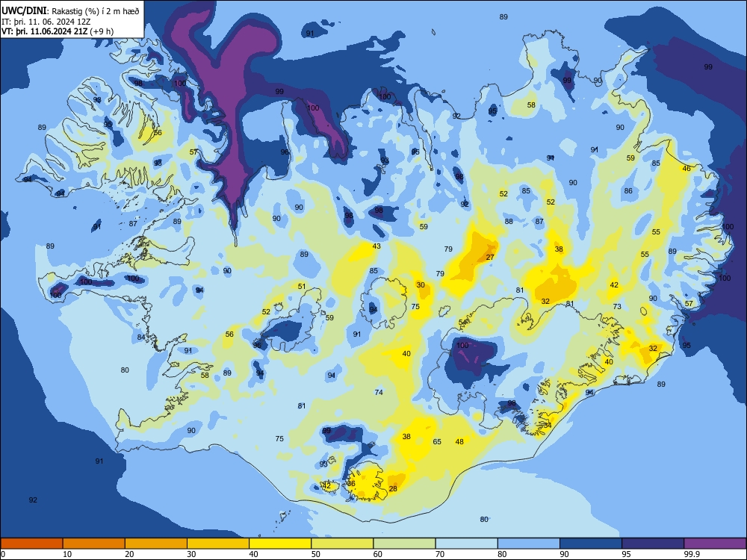Pick the light blue 80–90 legend swatch

coord(529,544)
